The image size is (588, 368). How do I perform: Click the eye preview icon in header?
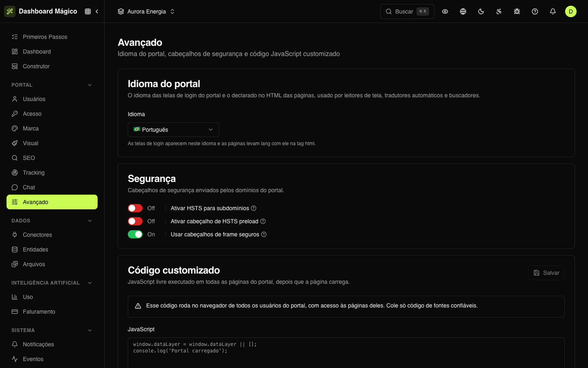point(445,11)
